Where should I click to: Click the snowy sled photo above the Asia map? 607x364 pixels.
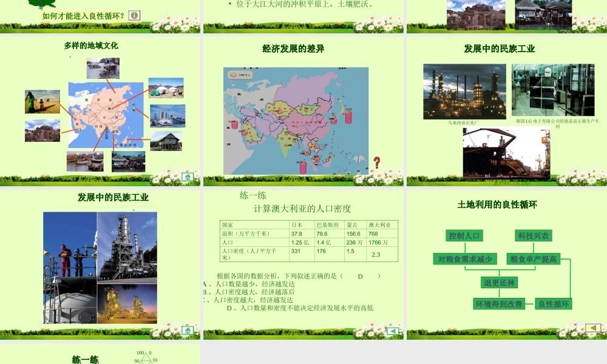103,68
